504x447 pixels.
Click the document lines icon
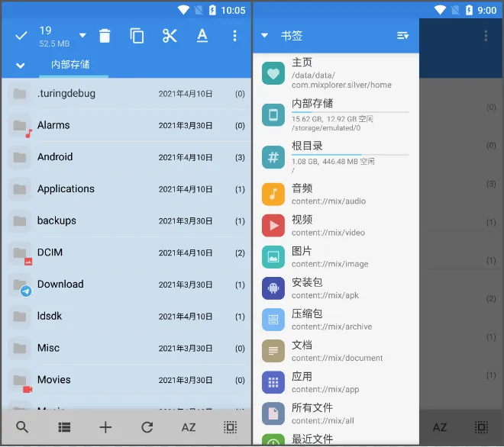[x=273, y=351]
